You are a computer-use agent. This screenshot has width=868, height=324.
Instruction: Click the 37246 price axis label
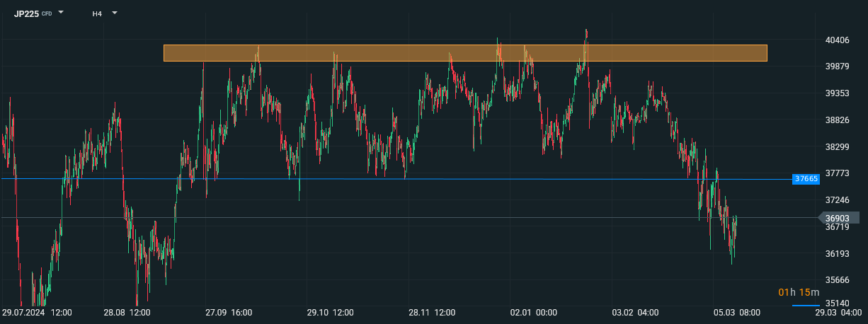click(x=838, y=200)
